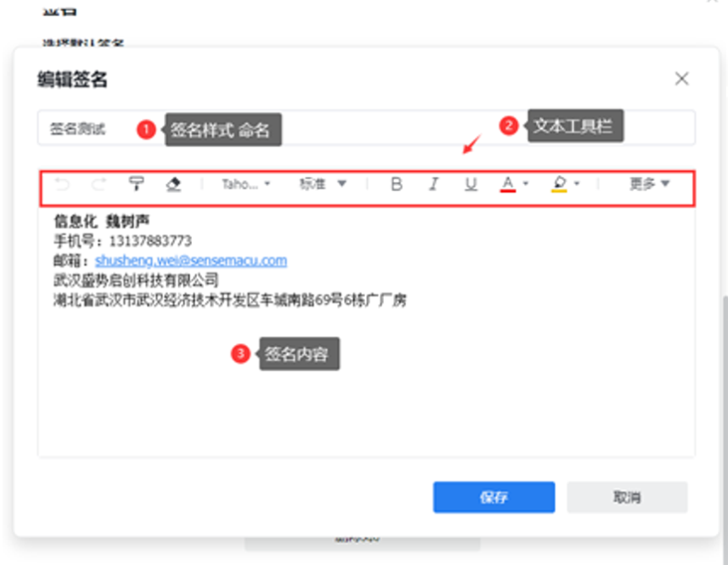Click the 编辑签名 dialog title
728x565 pixels.
pyautogui.click(x=72, y=79)
